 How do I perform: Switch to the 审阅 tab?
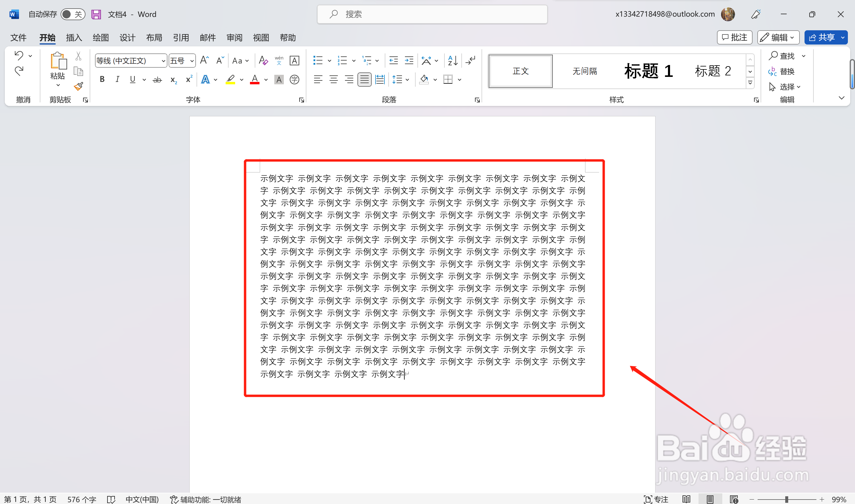tap(235, 37)
